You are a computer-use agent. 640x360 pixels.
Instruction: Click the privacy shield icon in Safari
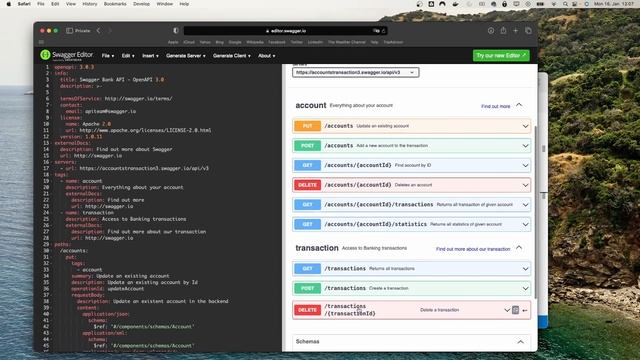click(176, 31)
